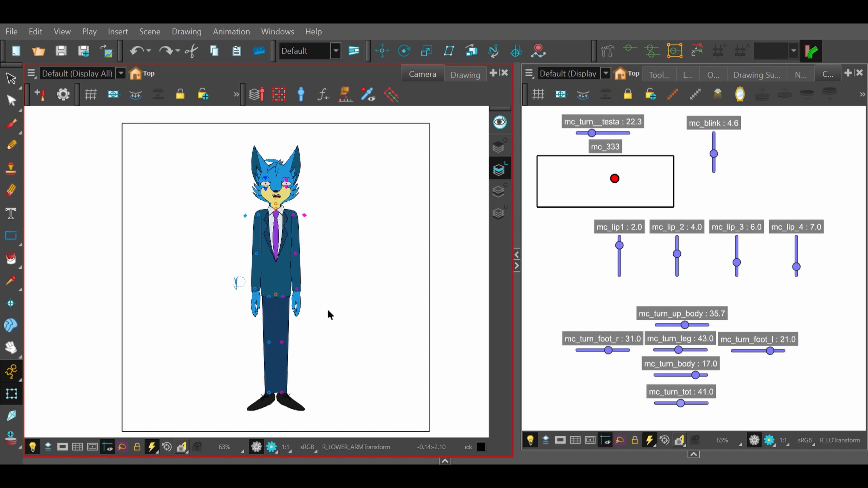Expand hidden Camera toolbar items chevron
The image size is (868, 488).
click(x=236, y=95)
